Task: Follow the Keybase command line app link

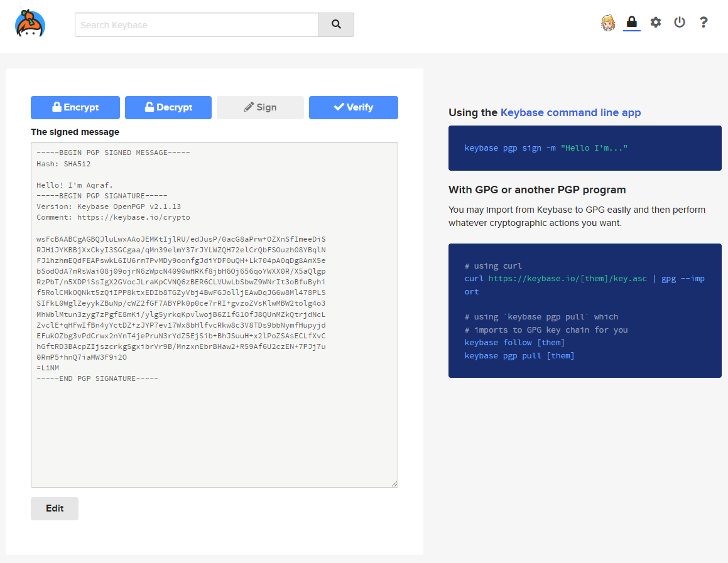Action: [570, 113]
